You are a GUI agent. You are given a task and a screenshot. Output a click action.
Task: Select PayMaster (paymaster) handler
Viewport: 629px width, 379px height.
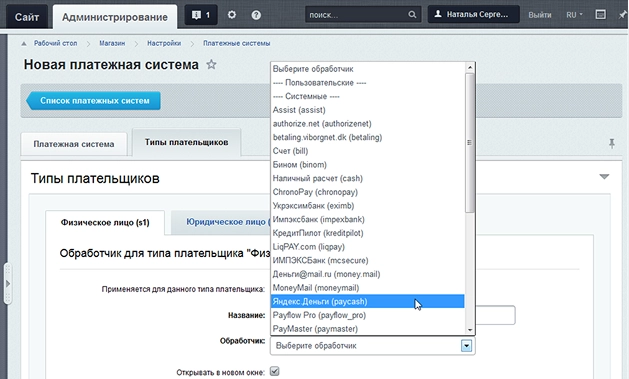pos(368,328)
